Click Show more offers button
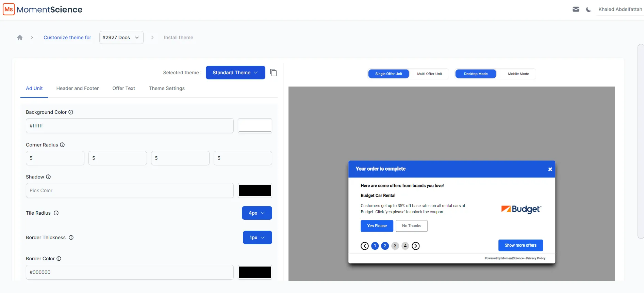 pyautogui.click(x=521, y=245)
